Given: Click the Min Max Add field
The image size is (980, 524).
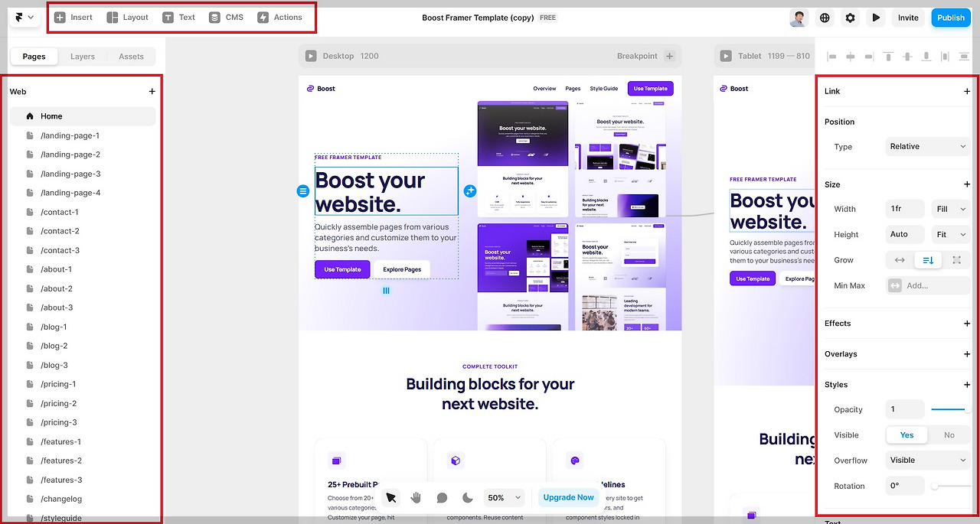Looking at the screenshot, I should (x=928, y=285).
